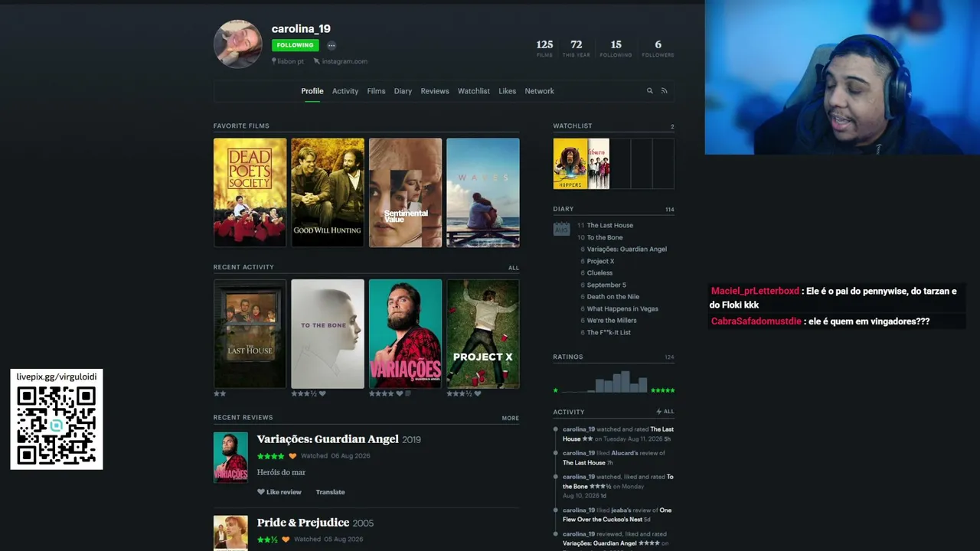Open Variações poster thumbnail in Recent Reviews
The image size is (980, 551).
click(x=230, y=458)
